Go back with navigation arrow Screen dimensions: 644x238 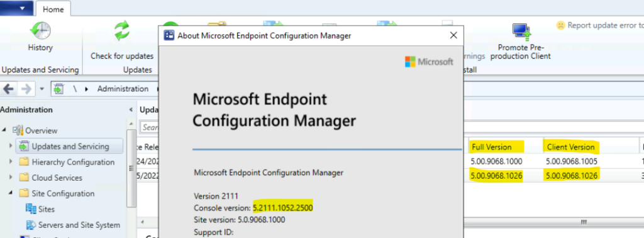point(9,89)
